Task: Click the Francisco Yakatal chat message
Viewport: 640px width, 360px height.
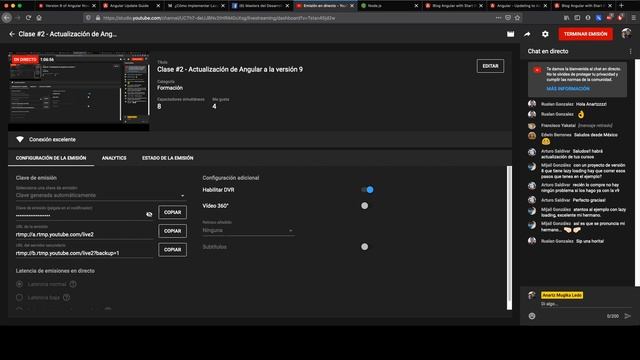Action: [x=576, y=125]
